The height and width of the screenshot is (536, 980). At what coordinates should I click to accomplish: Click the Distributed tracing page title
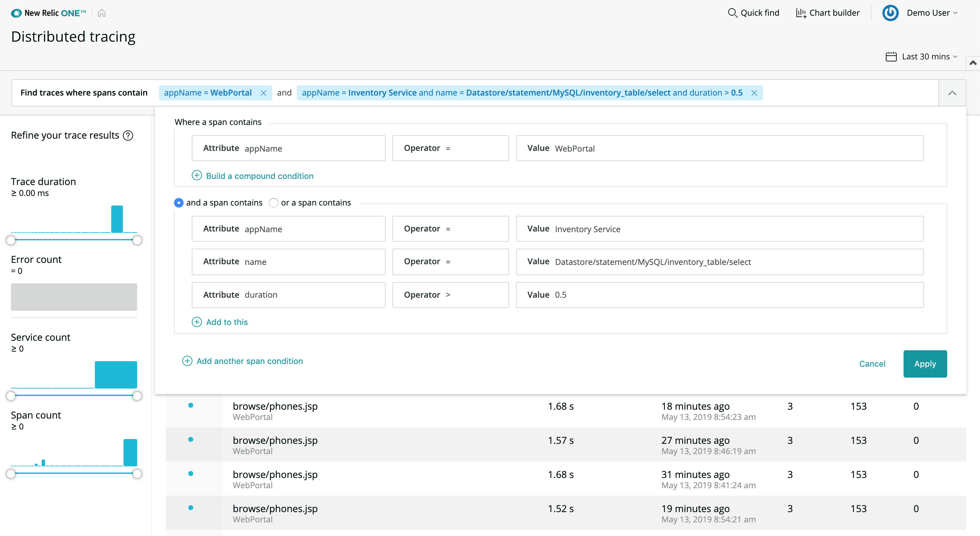click(x=73, y=37)
